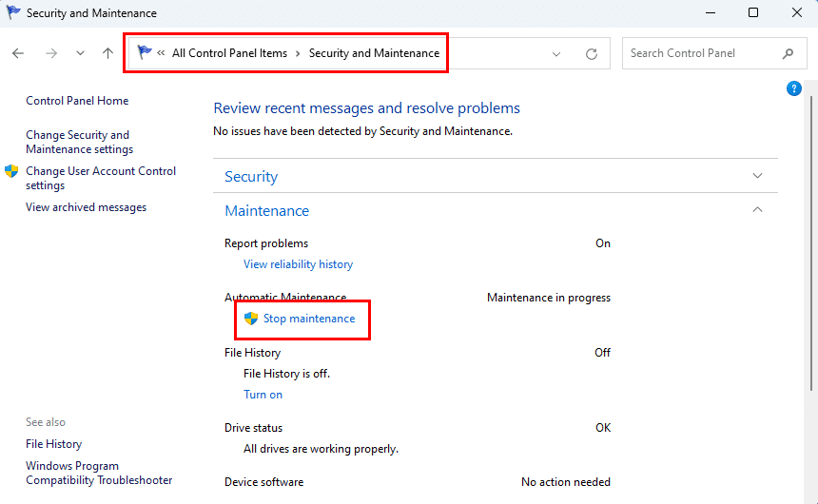Open Change User Account Control settings

click(x=101, y=178)
